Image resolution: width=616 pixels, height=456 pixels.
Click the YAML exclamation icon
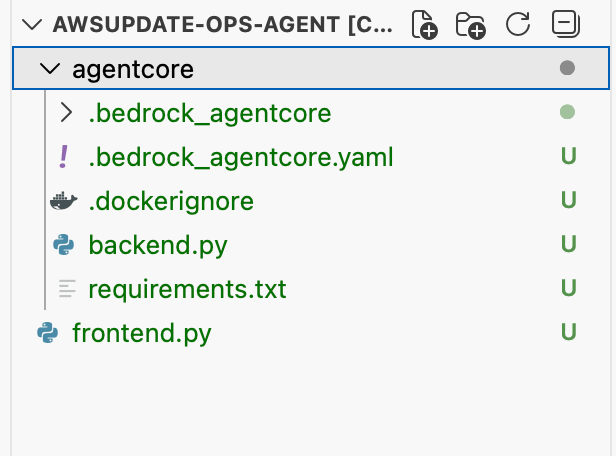64,157
